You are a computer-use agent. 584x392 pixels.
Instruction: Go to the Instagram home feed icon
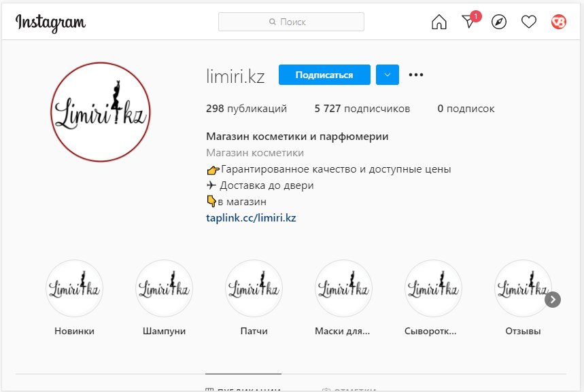[x=439, y=22]
